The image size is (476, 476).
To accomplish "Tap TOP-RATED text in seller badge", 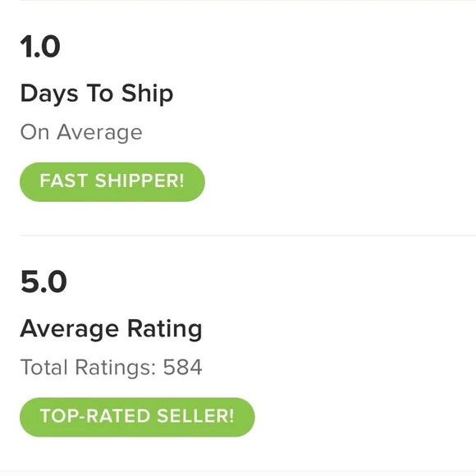I will [x=95, y=416].
